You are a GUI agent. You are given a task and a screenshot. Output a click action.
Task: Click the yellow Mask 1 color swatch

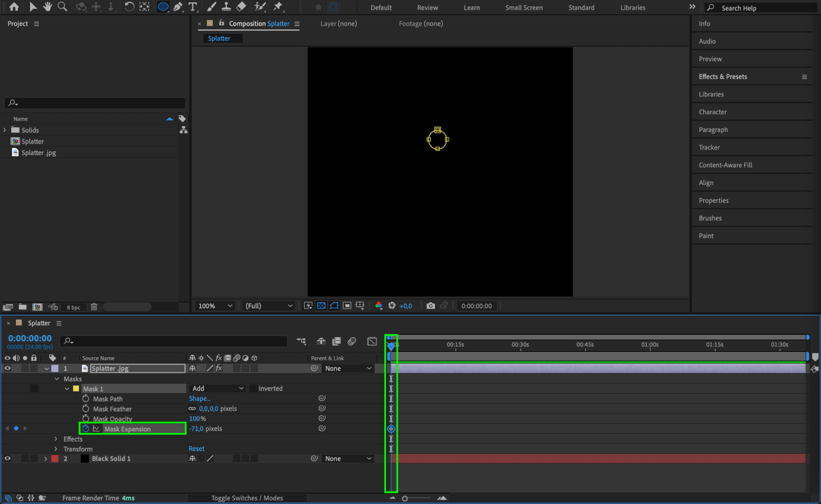click(76, 389)
